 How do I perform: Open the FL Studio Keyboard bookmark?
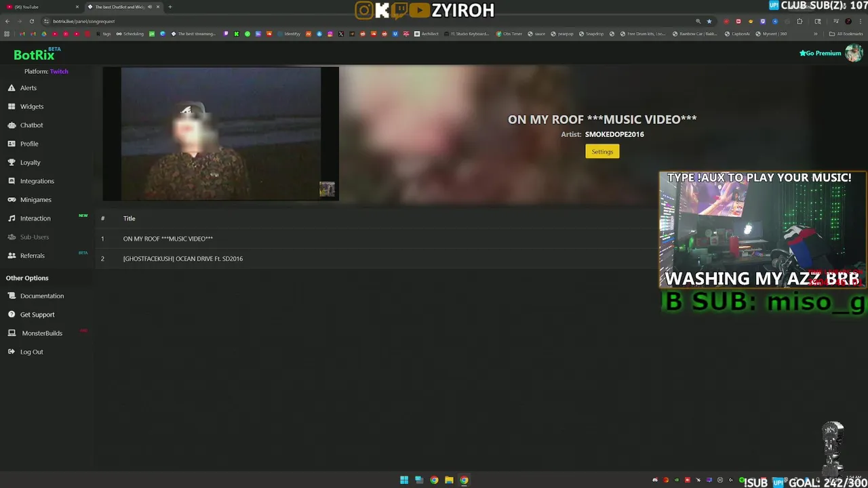[467, 34]
